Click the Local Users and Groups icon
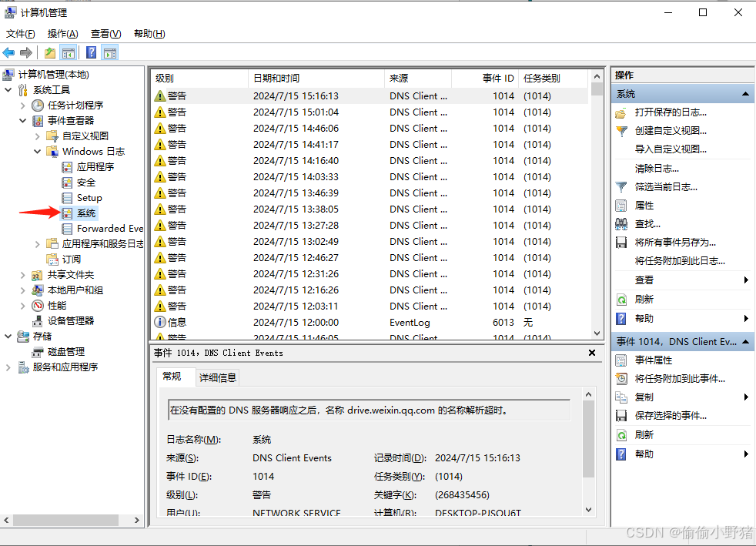This screenshot has height=546, width=756. pyautogui.click(x=37, y=290)
